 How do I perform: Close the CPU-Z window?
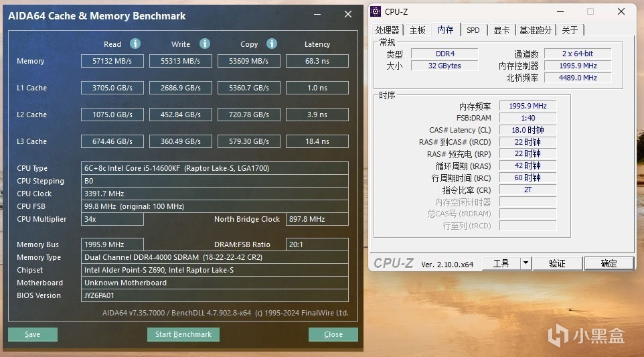621,11
